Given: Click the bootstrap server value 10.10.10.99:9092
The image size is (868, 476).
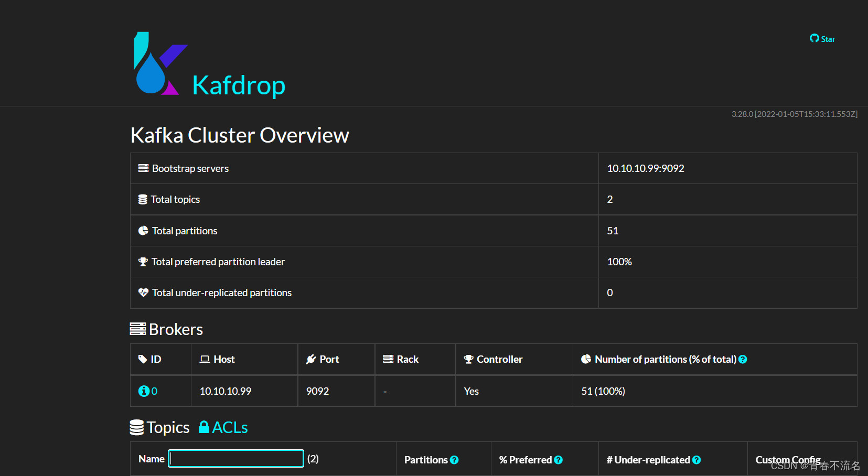Looking at the screenshot, I should coord(646,168).
